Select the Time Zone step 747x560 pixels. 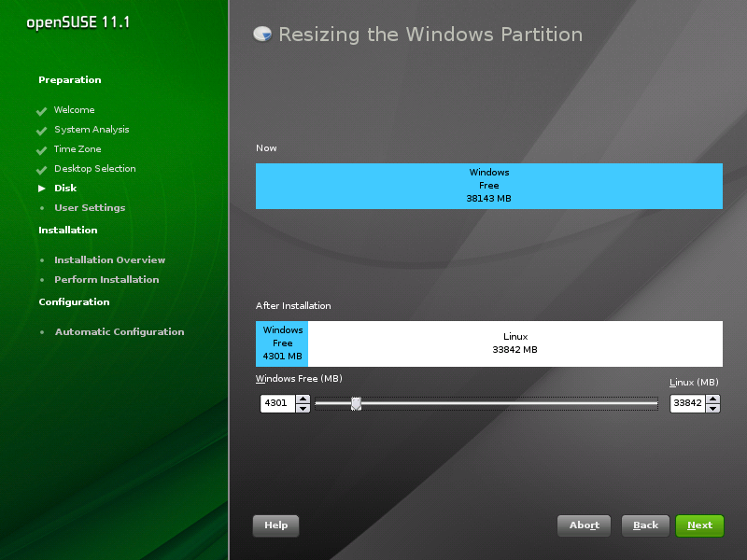78,149
